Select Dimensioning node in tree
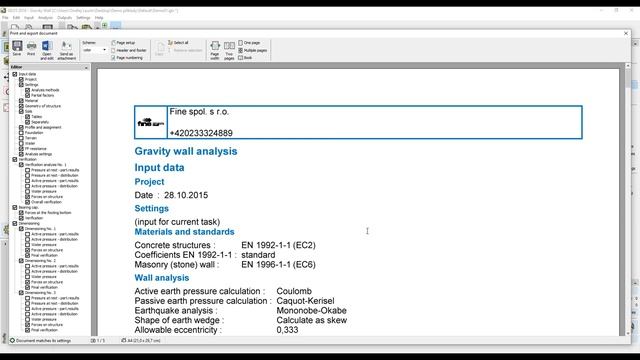640x360 pixels. coord(29,223)
